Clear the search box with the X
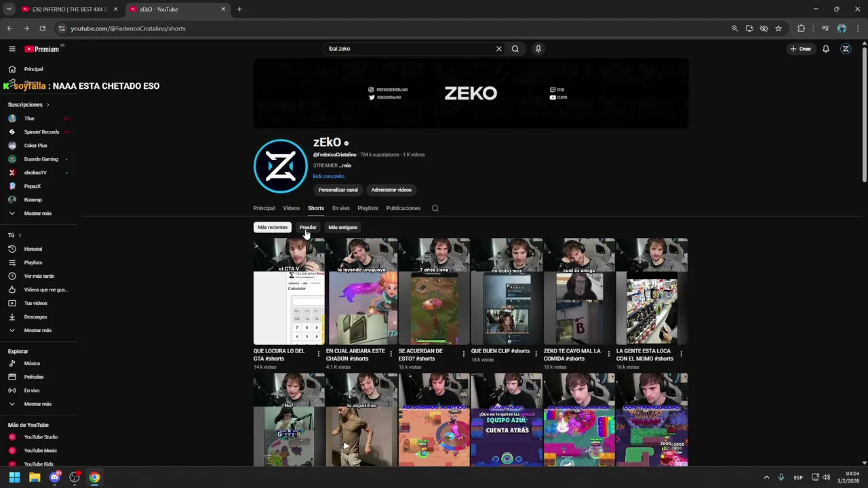 (x=499, y=49)
